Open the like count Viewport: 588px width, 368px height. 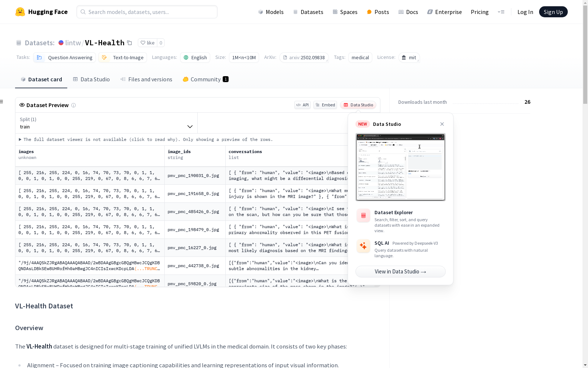161,43
